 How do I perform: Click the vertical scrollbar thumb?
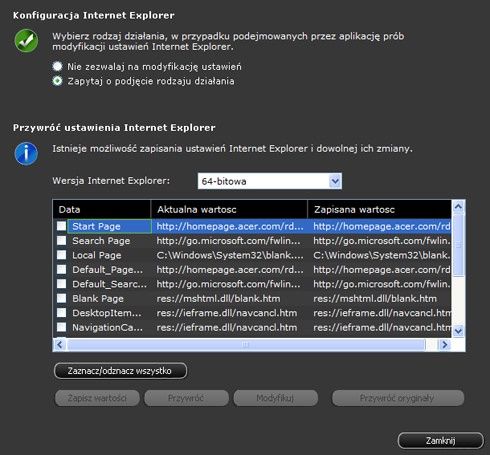458,245
